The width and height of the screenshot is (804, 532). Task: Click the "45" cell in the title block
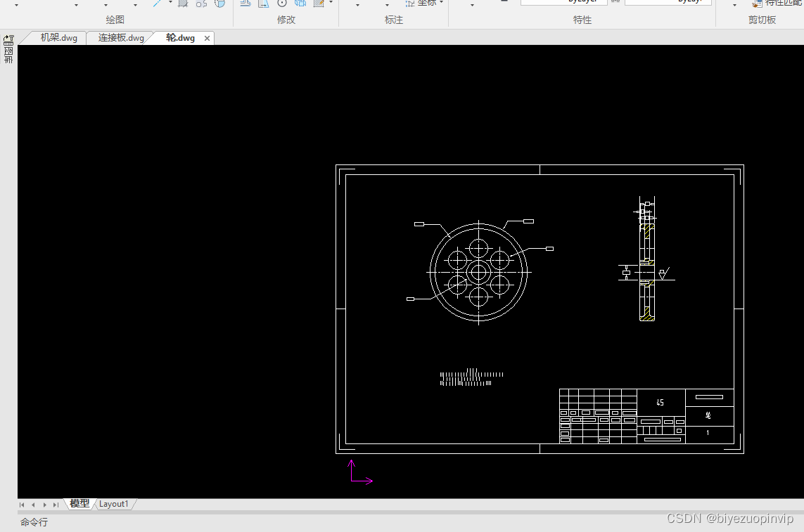[x=661, y=402]
